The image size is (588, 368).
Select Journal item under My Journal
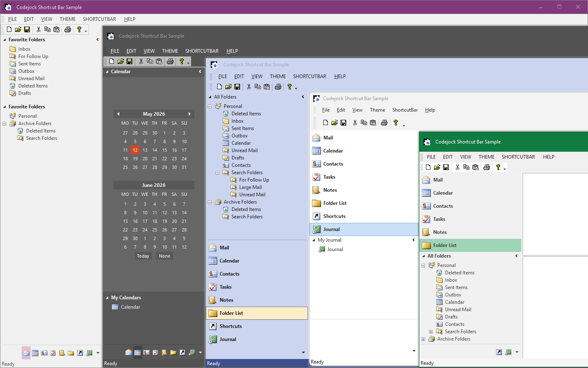tap(335, 249)
